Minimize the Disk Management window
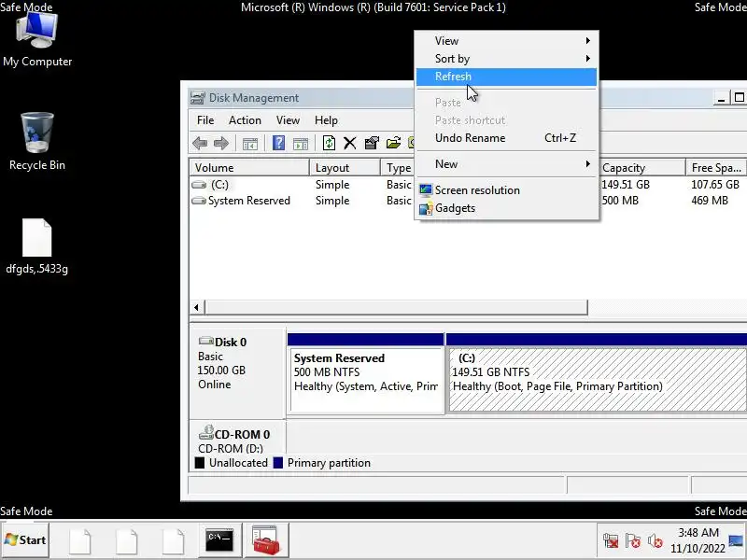The width and height of the screenshot is (747, 560). 721,98
